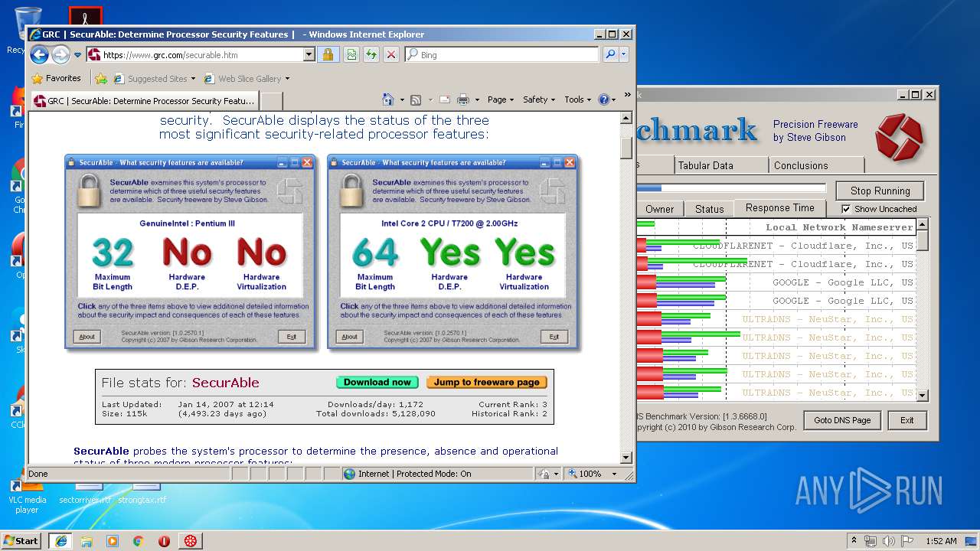Viewport: 980px width, 551px height.
Task: Click the DNS Benchmark taskbar icon
Action: click(190, 540)
